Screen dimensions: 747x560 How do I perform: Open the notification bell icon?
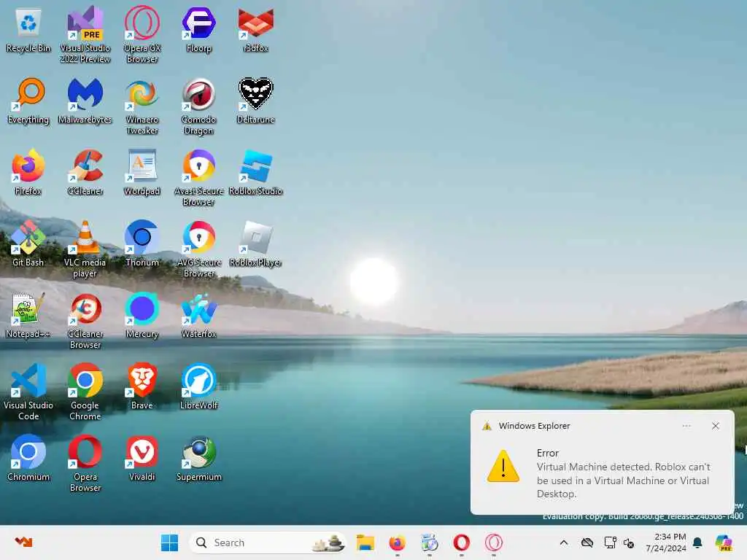point(697,542)
